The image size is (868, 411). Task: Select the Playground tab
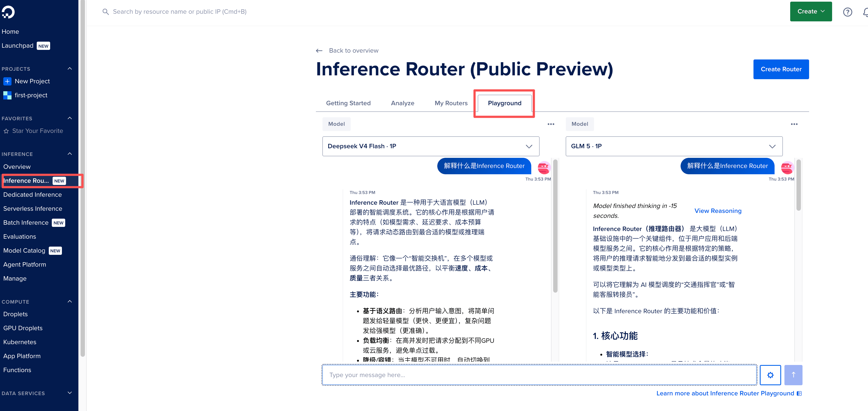point(504,103)
